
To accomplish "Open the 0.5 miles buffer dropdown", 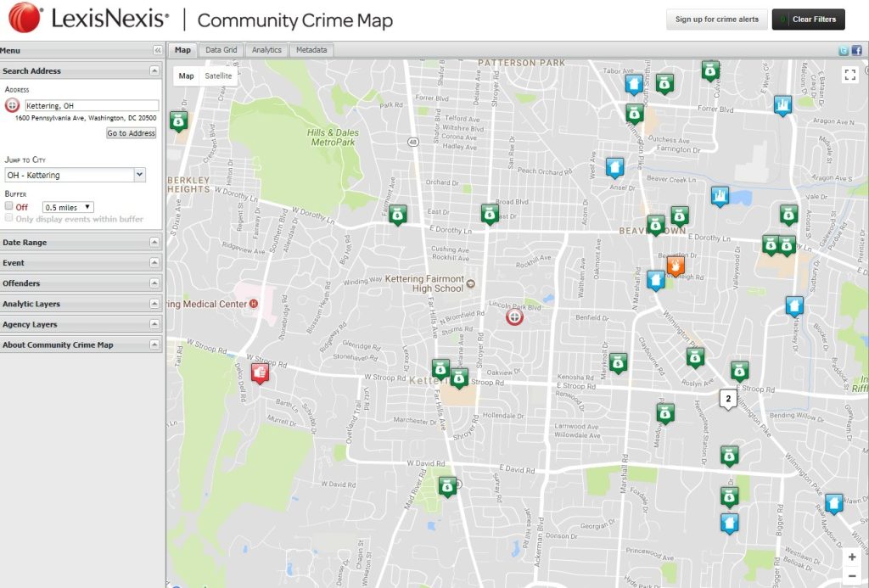I will coord(68,207).
